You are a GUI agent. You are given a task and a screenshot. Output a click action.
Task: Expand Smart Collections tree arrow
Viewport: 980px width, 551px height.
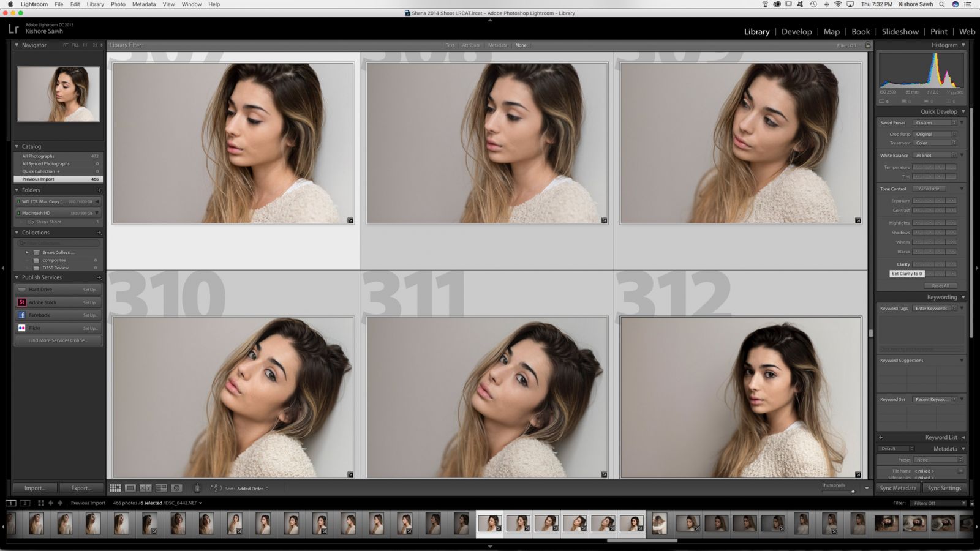[x=27, y=252]
